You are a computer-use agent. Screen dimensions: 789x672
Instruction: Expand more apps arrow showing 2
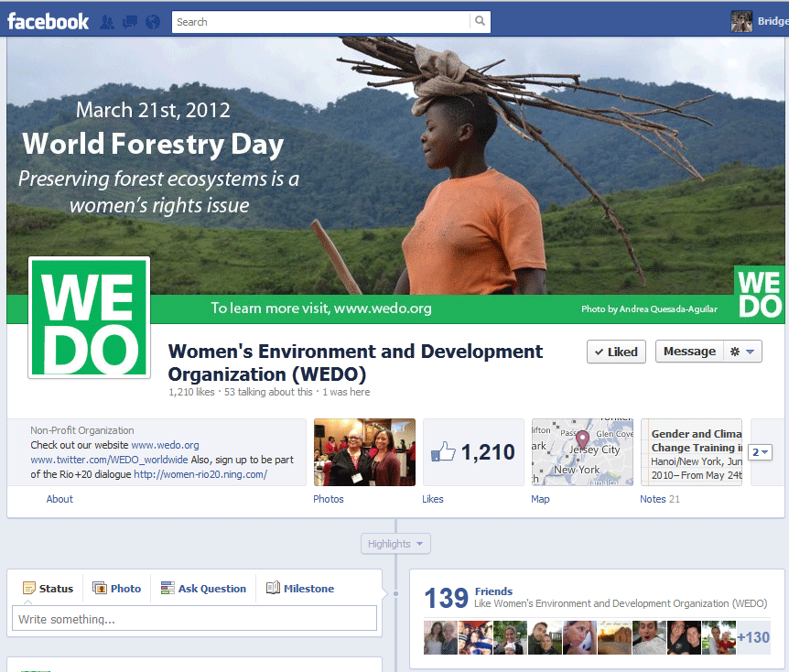[x=761, y=452]
